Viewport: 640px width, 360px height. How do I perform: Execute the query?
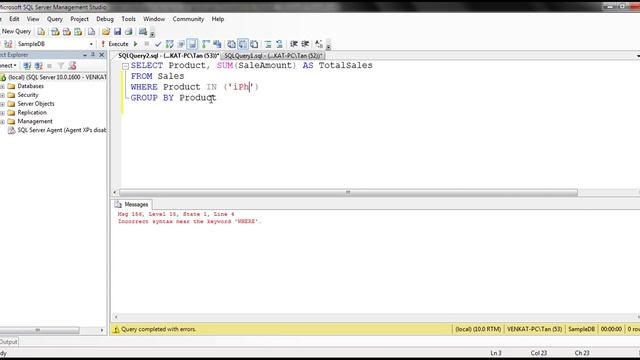pyautogui.click(x=115, y=44)
